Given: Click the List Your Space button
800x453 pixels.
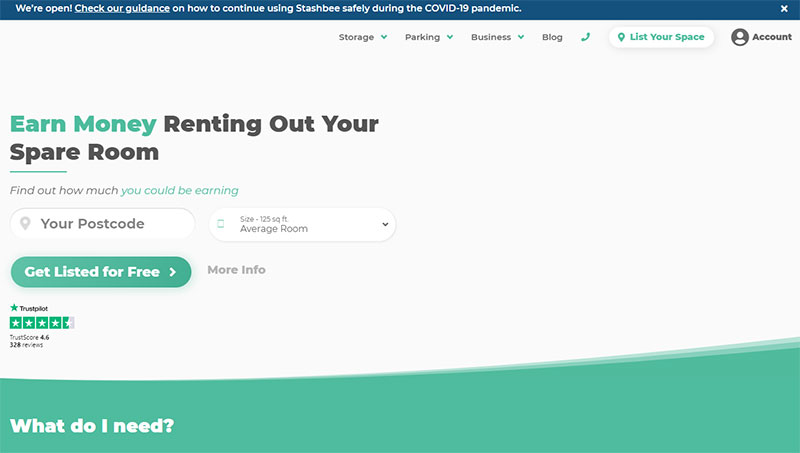Looking at the screenshot, I should 661,37.
